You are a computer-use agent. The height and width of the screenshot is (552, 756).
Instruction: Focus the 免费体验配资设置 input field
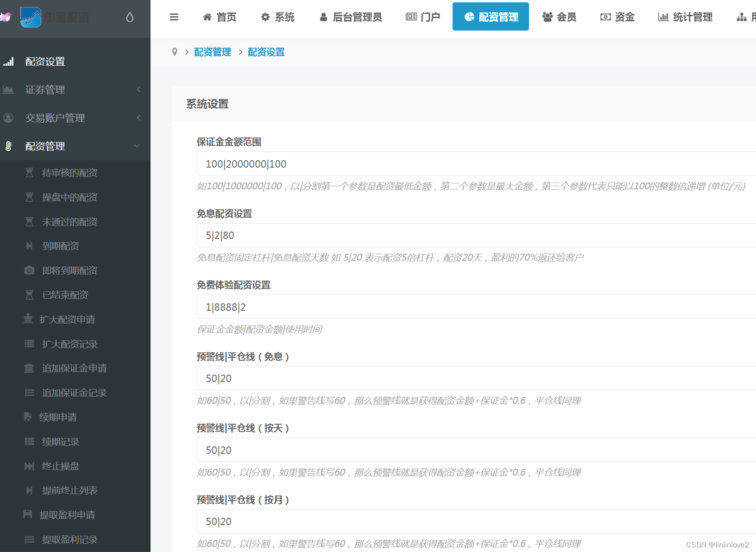pos(476,307)
